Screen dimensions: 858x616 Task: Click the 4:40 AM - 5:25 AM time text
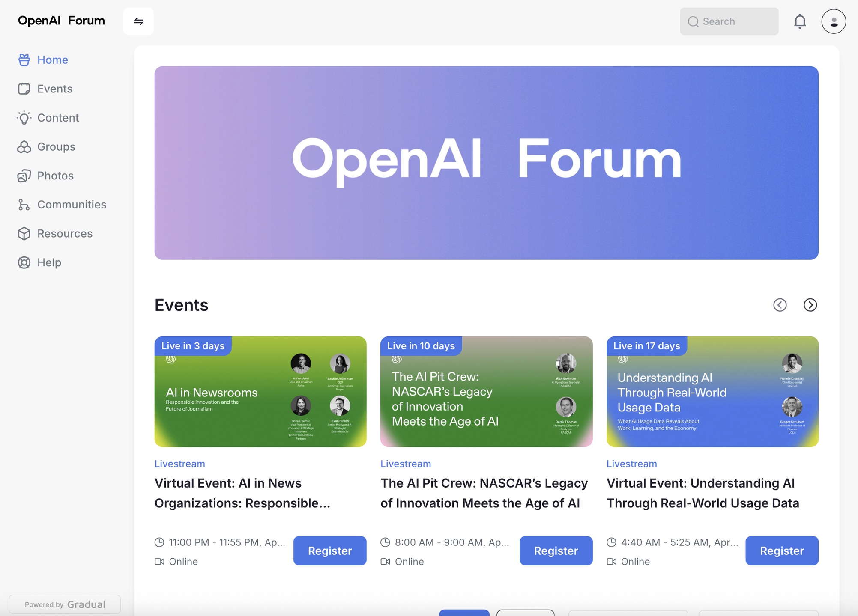pos(680,542)
